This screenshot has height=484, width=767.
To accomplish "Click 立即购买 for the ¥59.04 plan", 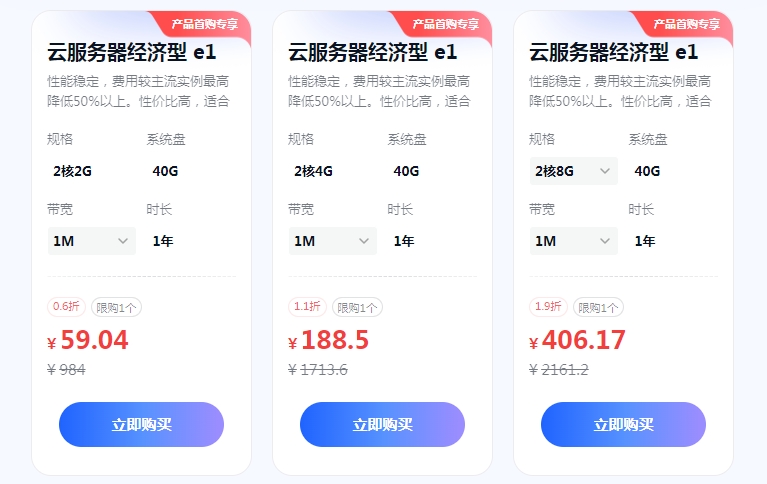I will click(x=141, y=424).
